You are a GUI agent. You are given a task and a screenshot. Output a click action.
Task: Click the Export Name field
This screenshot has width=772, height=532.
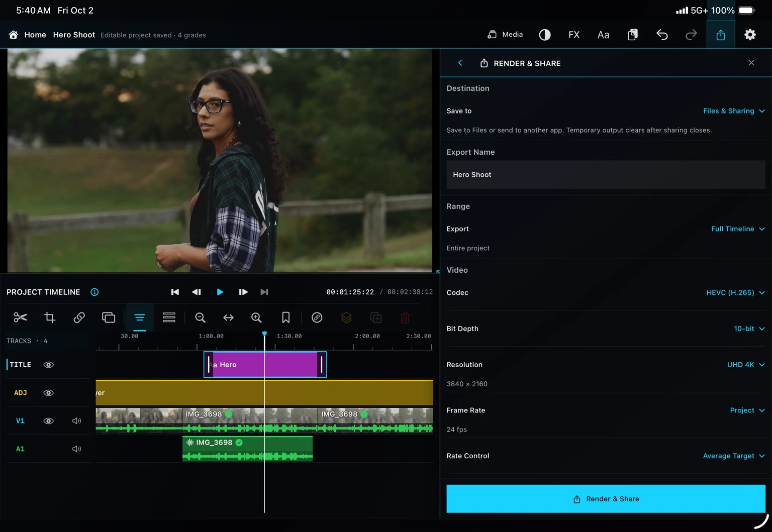click(606, 175)
